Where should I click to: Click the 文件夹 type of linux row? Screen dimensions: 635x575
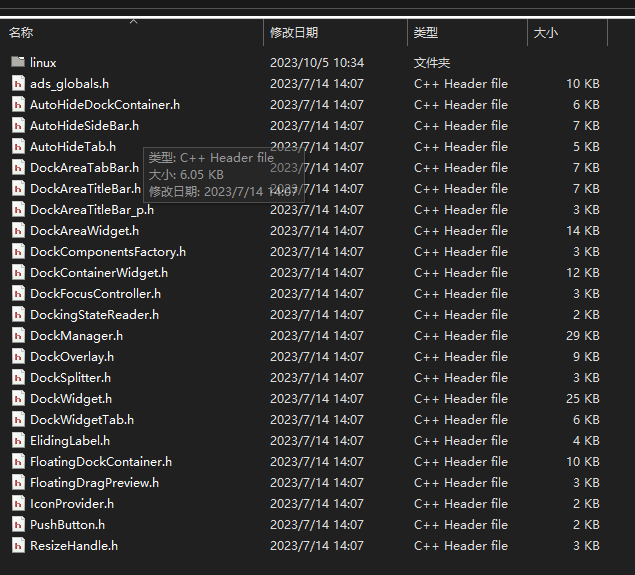point(432,63)
